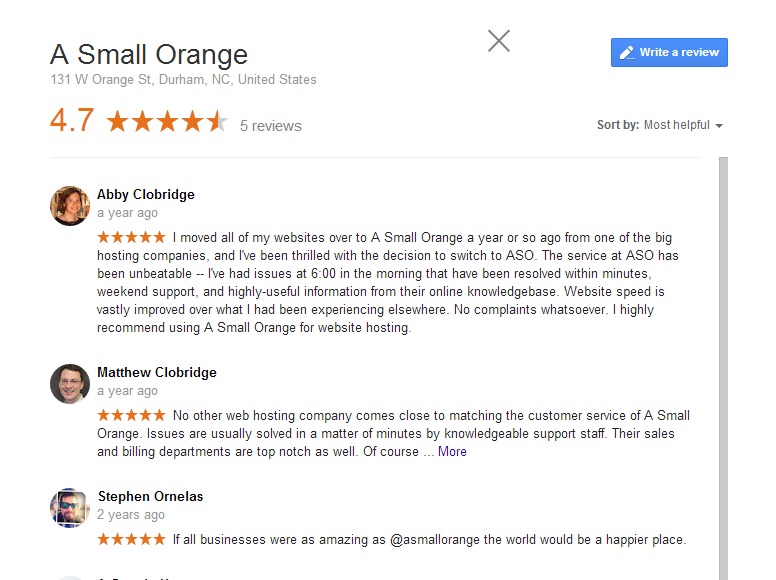Click the 131 W Orange St address
Viewport: 776px width, 580px height.
pos(183,80)
